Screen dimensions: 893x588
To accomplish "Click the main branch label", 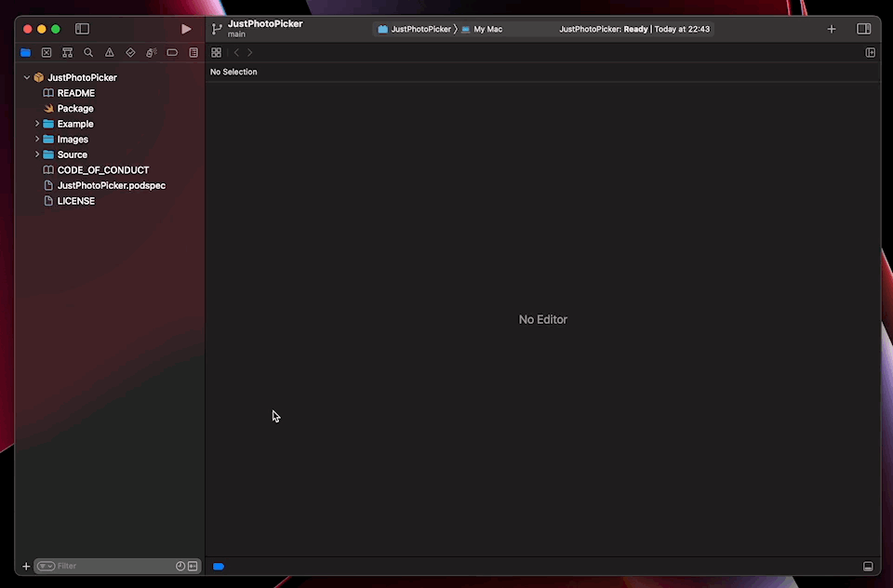I will [236, 34].
